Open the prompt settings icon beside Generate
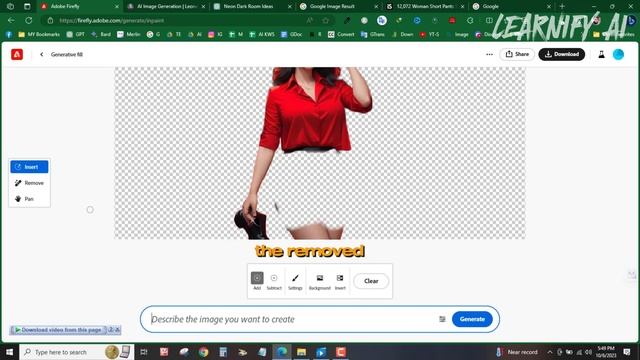The height and width of the screenshot is (360, 640). click(442, 319)
